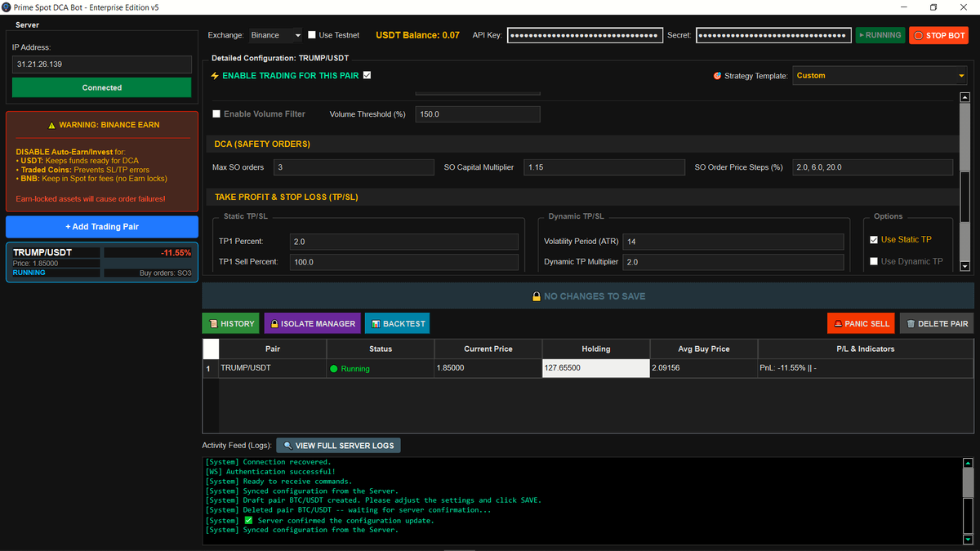
Task: Open the Exchange dropdown showing Binance
Action: point(276,35)
